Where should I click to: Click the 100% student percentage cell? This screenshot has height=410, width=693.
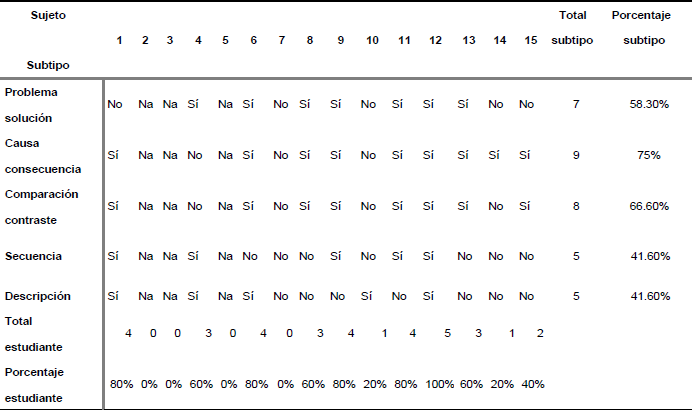[x=441, y=385]
